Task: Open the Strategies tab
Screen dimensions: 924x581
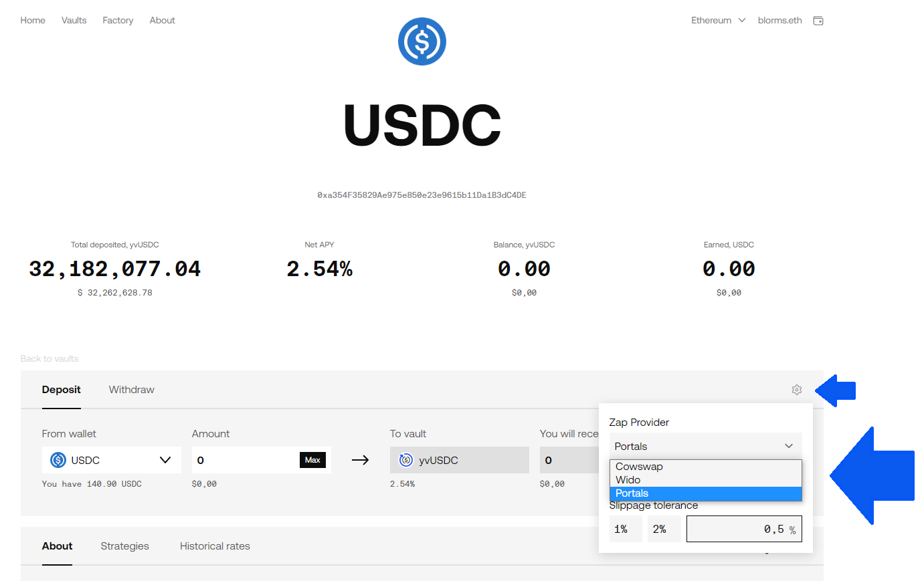Action: pos(124,546)
